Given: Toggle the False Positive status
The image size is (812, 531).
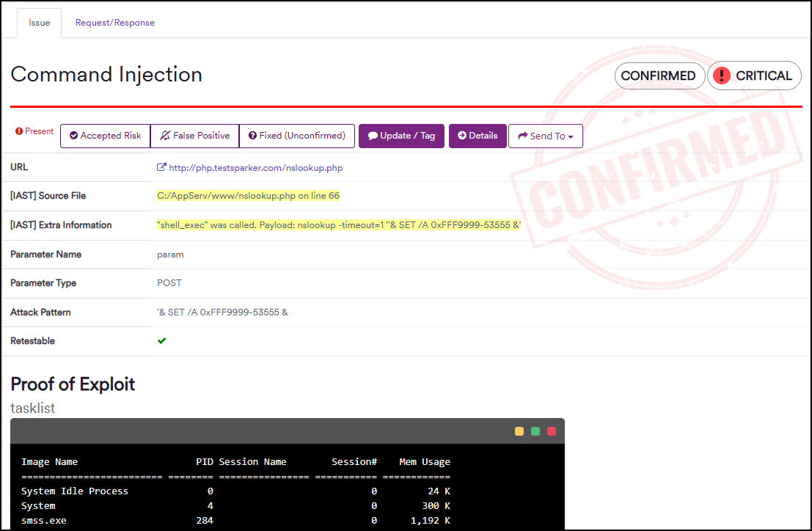Looking at the screenshot, I should (194, 136).
